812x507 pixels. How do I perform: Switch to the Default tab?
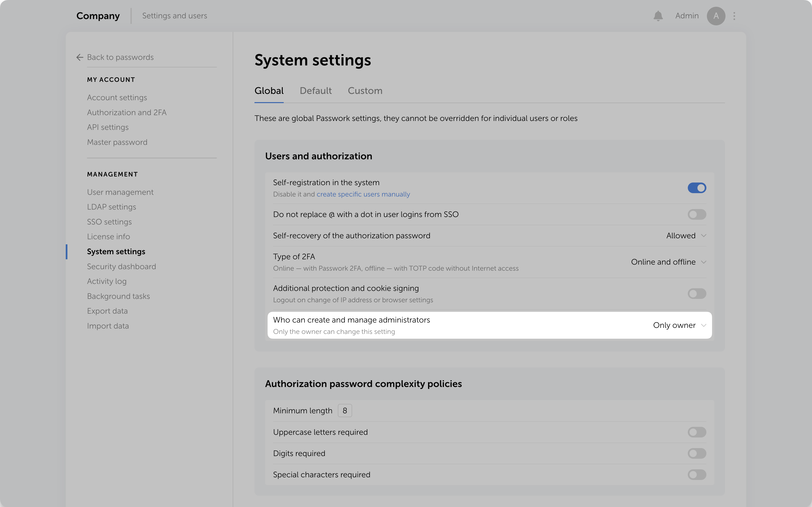(x=315, y=91)
